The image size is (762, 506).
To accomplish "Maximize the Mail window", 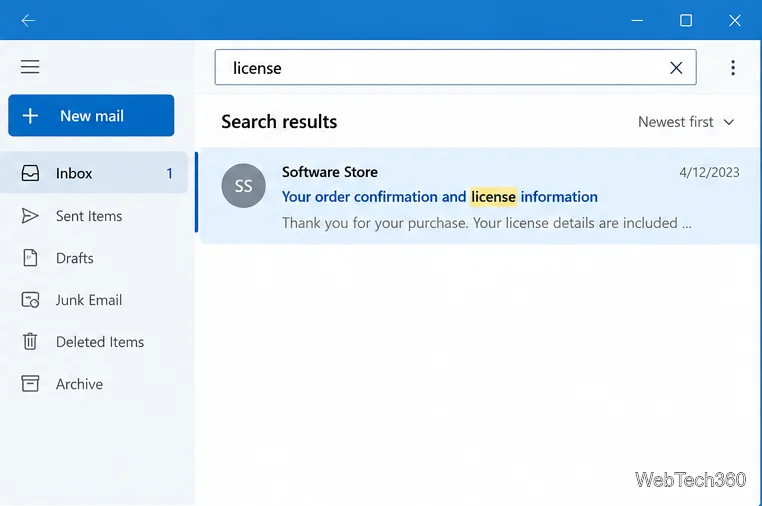I will [x=686, y=20].
